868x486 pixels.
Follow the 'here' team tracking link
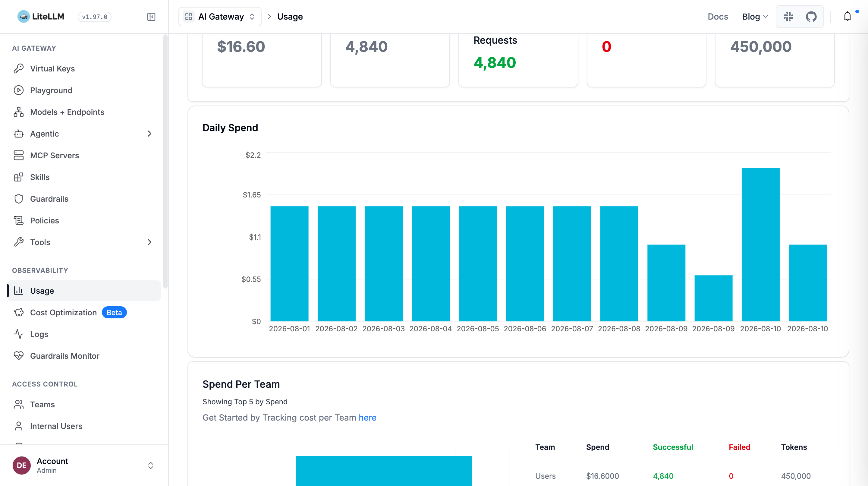click(x=367, y=417)
